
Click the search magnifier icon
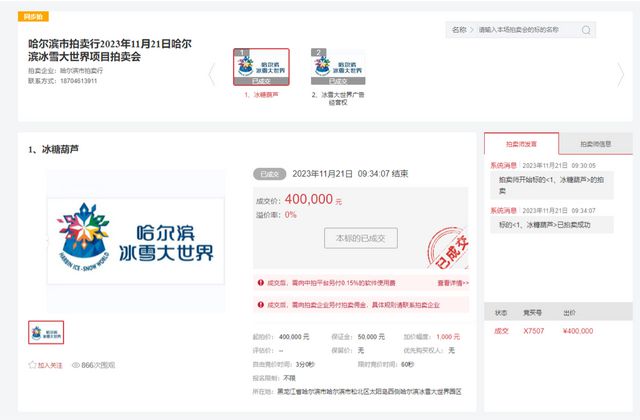(x=586, y=30)
